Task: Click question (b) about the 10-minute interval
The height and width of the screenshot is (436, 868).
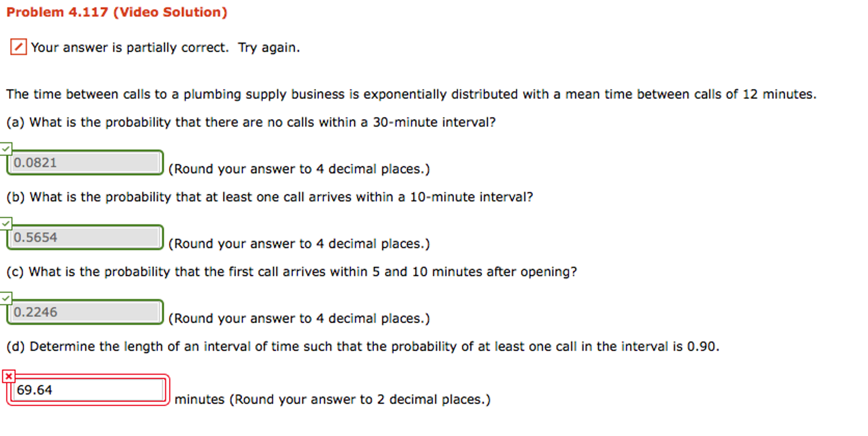Action: click(269, 197)
